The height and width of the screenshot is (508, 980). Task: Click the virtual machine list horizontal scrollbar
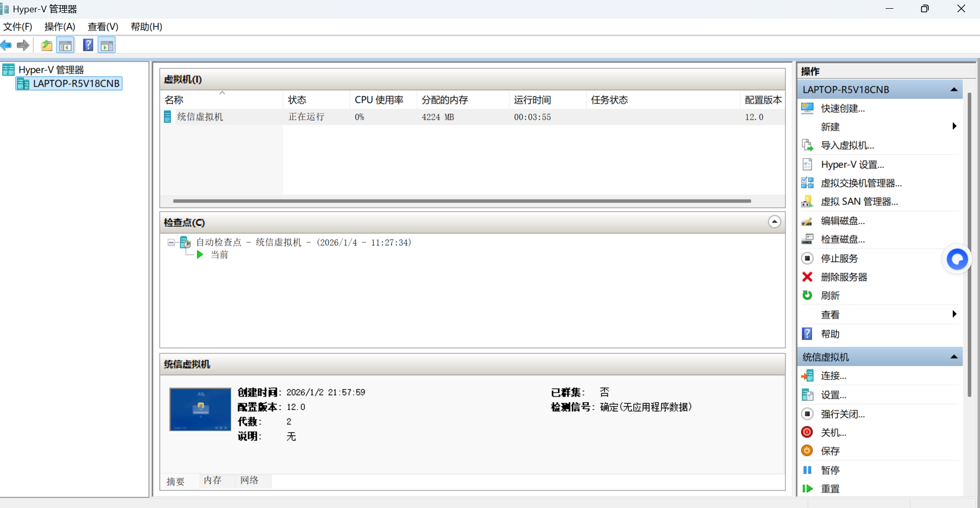tap(462, 201)
